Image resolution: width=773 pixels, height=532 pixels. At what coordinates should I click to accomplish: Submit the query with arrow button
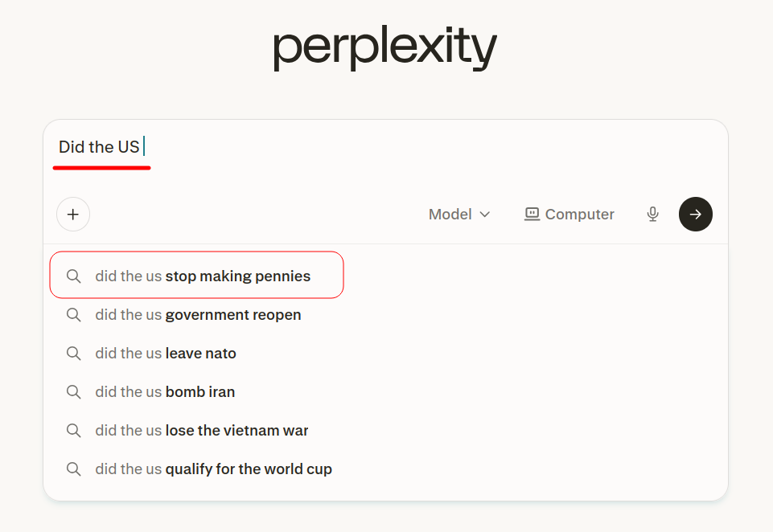click(x=696, y=215)
